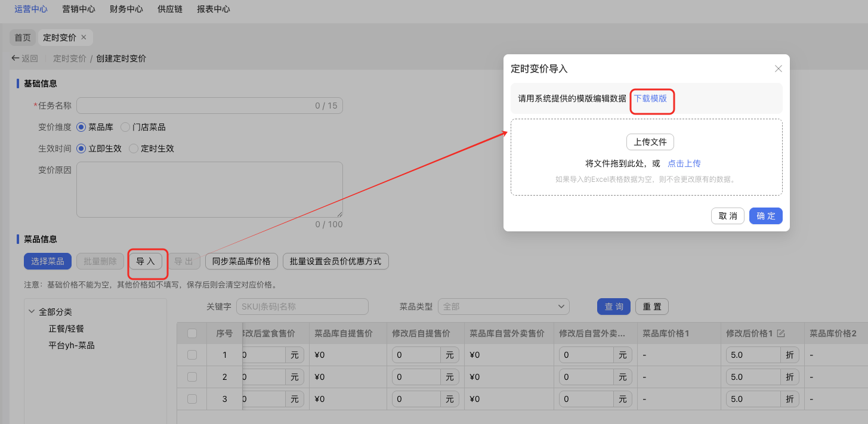Click the 下载模版 link
The width and height of the screenshot is (868, 424).
650,98
